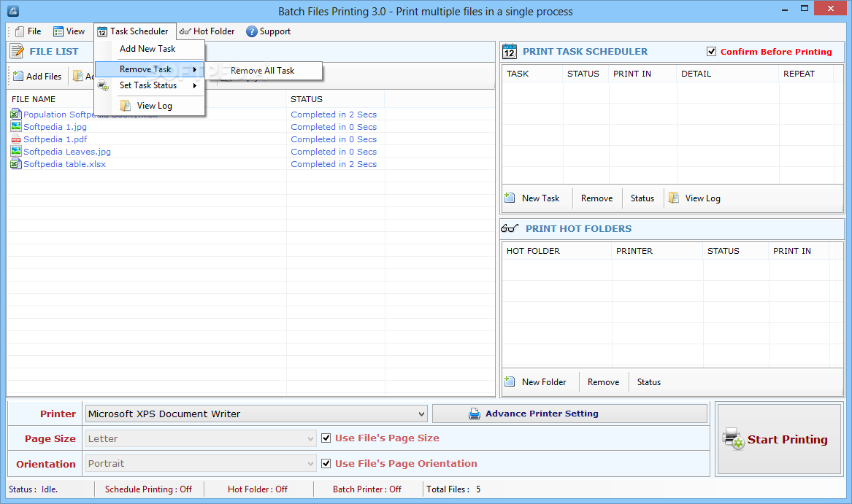Open the Printer dropdown
Viewport: 852px width, 504px height.
[x=421, y=414]
